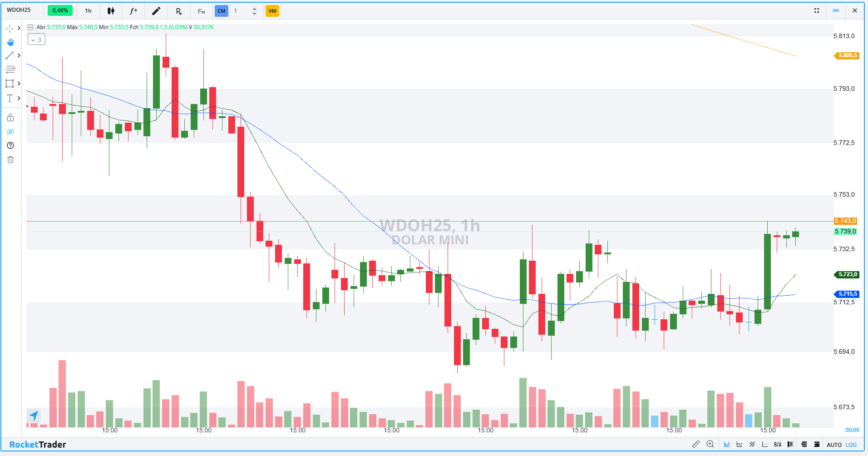This screenshot has width=868, height=456.
Task: Click the yellow VM button
Action: (x=272, y=11)
